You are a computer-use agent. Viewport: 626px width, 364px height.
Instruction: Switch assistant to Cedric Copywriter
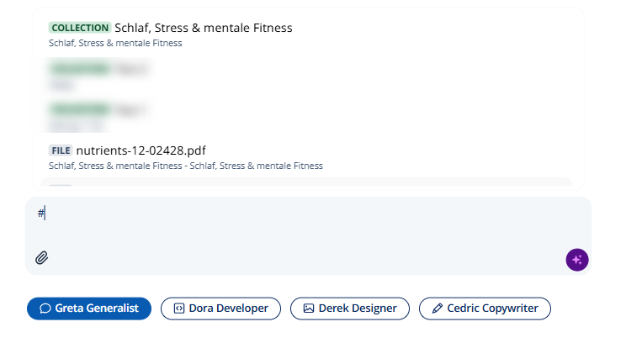coord(485,309)
